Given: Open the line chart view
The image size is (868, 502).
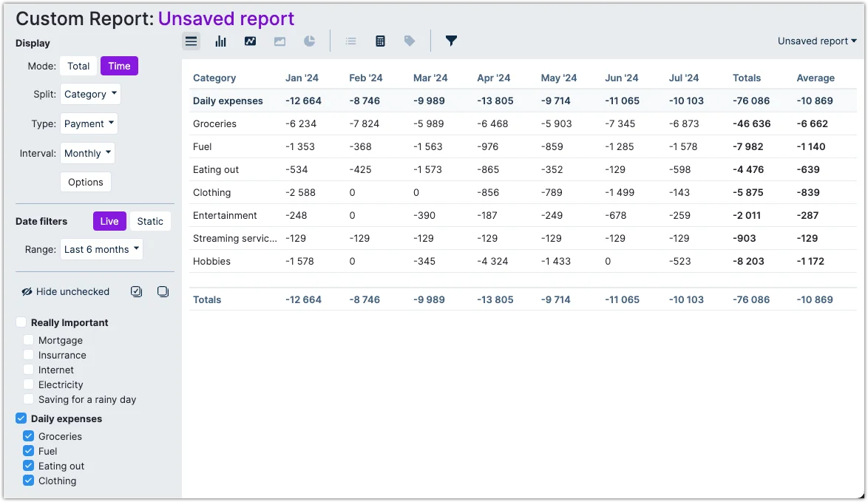Looking at the screenshot, I should [x=250, y=41].
